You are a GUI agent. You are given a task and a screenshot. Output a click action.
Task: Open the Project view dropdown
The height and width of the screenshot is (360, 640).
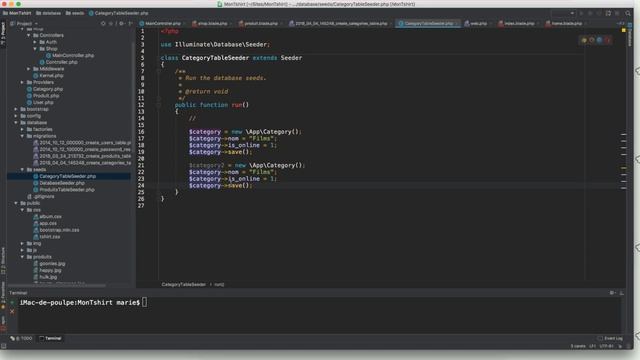pyautogui.click(x=24, y=24)
